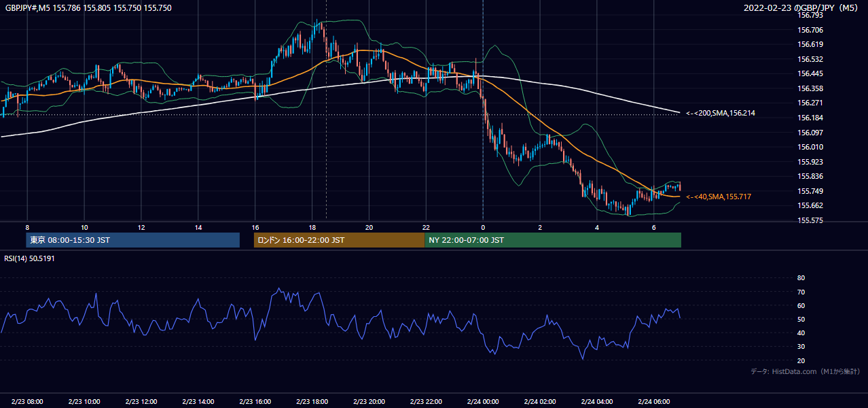Click price level 156.010 on axis
Image resolution: width=868 pixels, height=408 pixels.
[x=810, y=147]
